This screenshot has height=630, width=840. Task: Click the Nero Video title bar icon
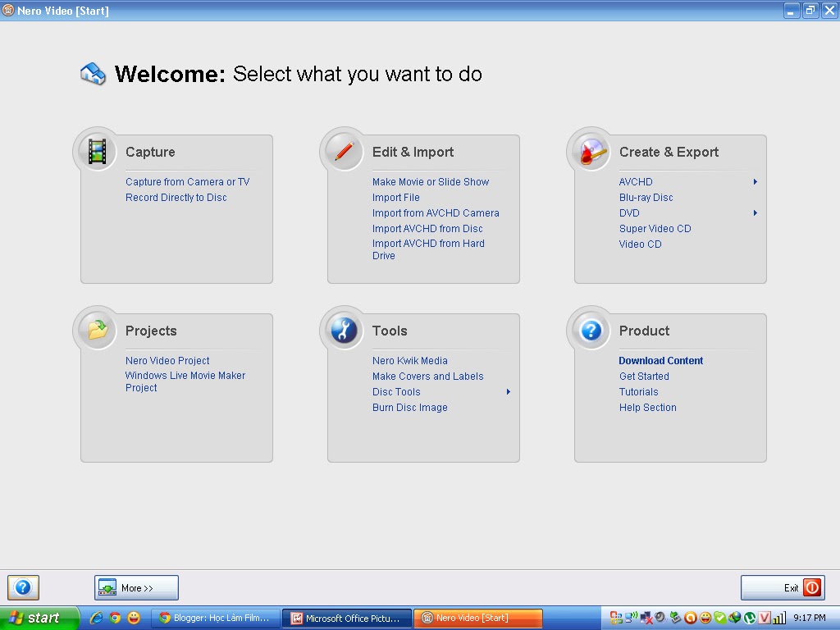coord(8,10)
